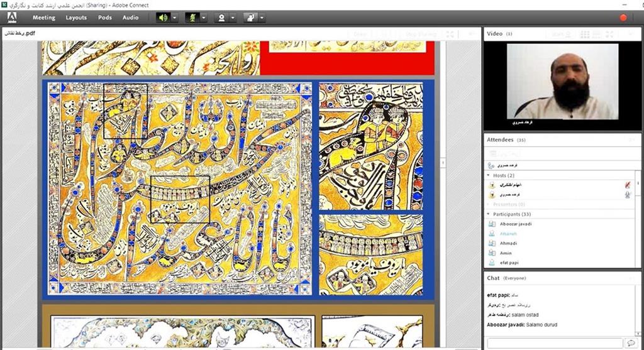
Task: Open the Audio menu
Action: point(131,18)
